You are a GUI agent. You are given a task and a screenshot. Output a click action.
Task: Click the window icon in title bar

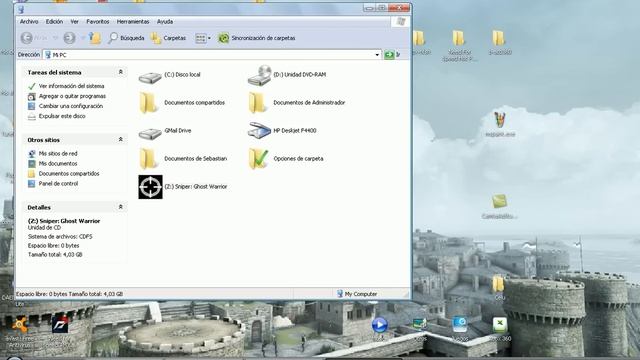(21, 9)
